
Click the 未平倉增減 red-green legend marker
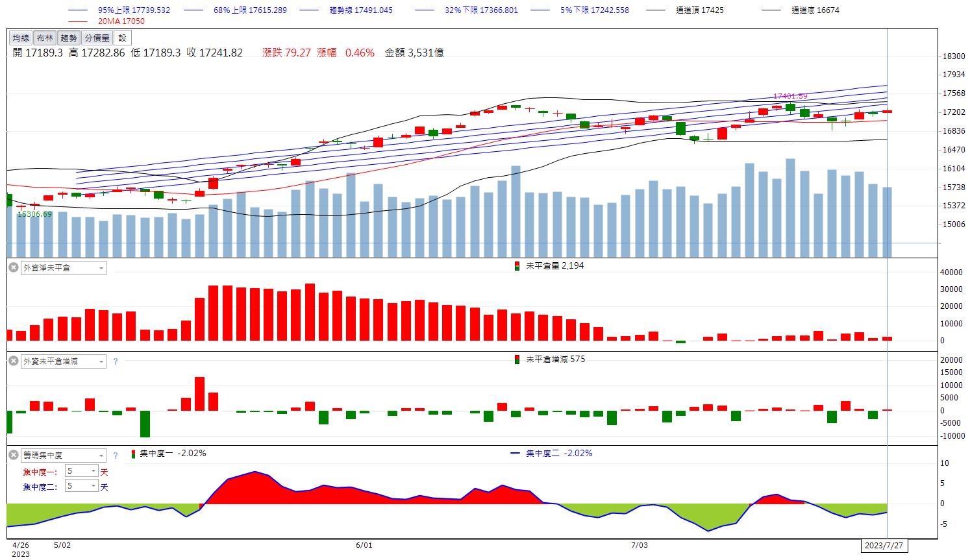517,359
